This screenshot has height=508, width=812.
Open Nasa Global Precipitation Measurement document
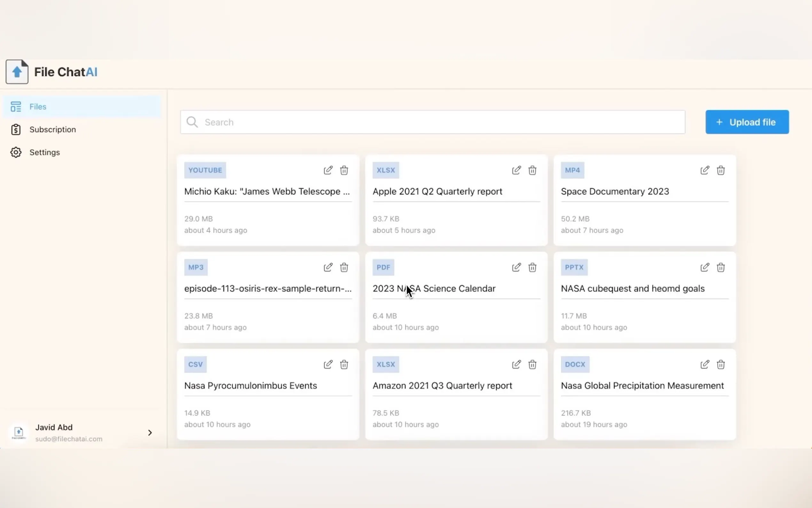(x=642, y=386)
